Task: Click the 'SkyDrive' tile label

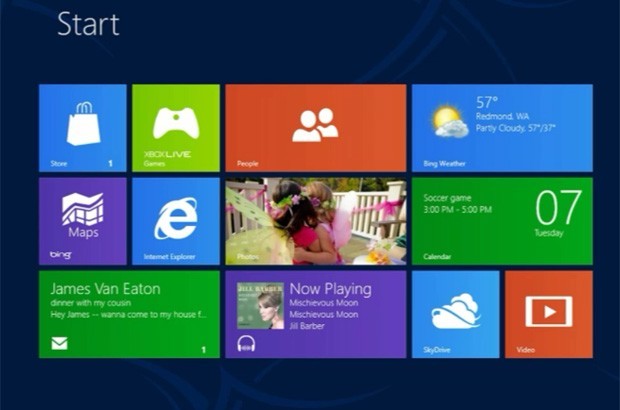Action: point(437,350)
